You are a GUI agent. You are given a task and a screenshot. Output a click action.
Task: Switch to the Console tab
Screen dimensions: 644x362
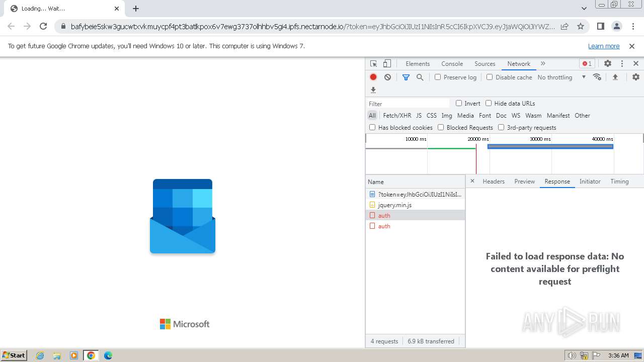click(452, 64)
